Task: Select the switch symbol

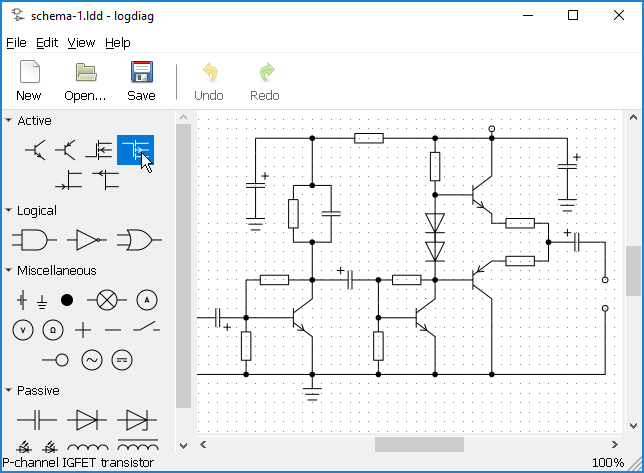Action: click(146, 329)
